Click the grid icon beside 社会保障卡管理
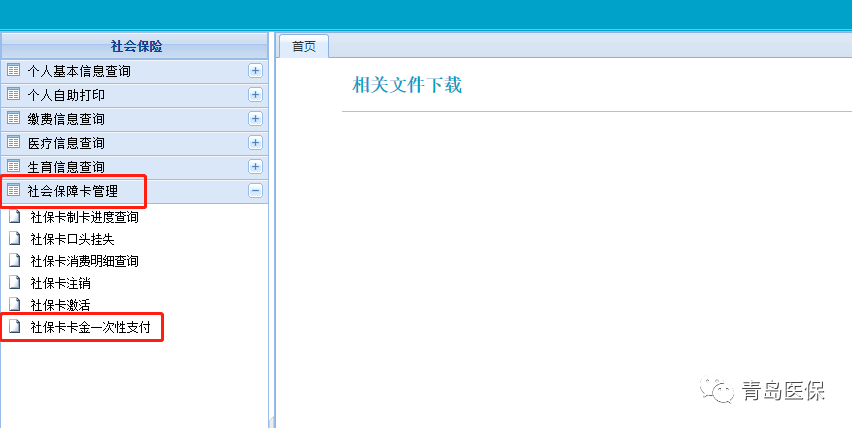 click(x=14, y=190)
